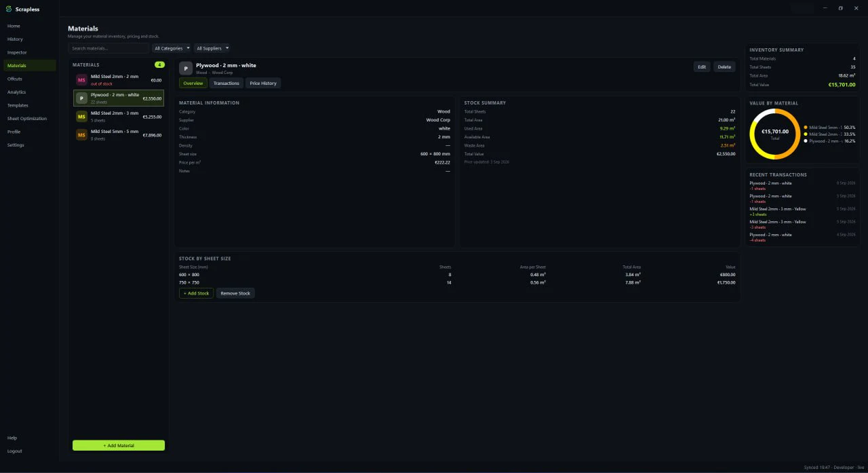Click the Search materials input field

[x=108, y=48]
